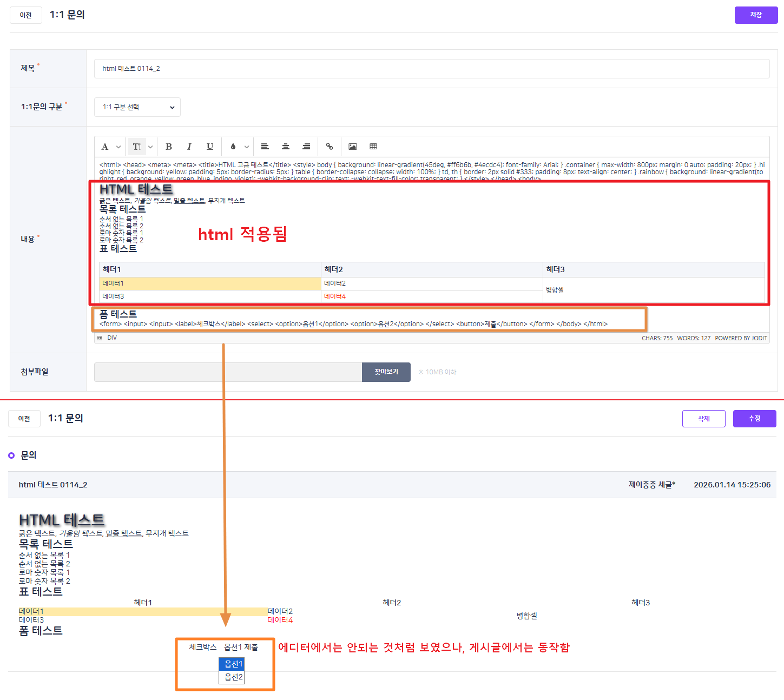
Task: Open the font size dropdown arrow
Action: pos(150,147)
